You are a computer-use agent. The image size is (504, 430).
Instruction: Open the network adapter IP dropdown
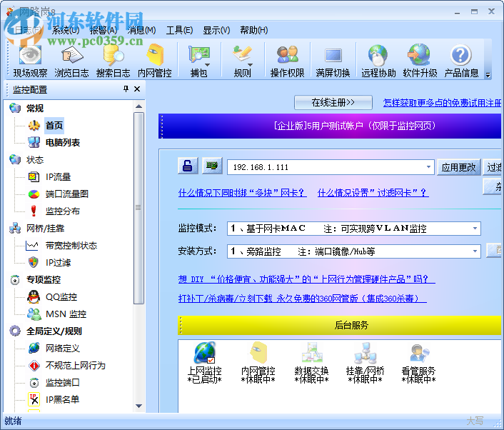pos(428,167)
